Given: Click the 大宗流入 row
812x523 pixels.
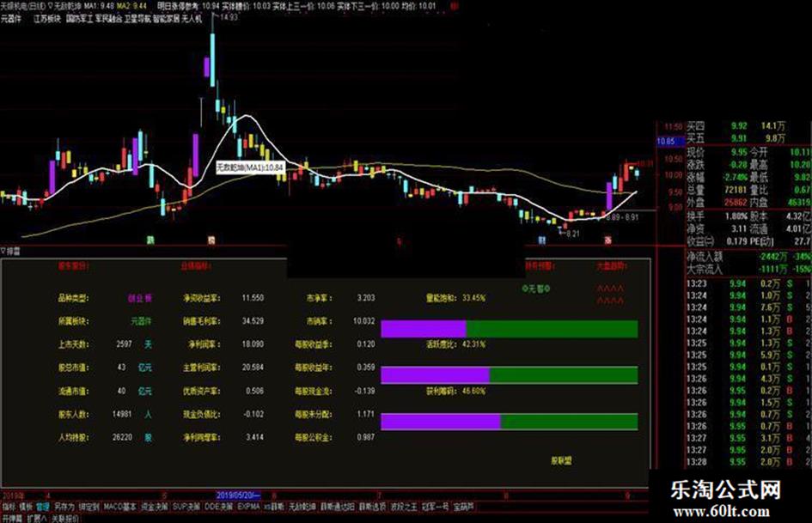Looking at the screenshot, I should click(x=748, y=270).
